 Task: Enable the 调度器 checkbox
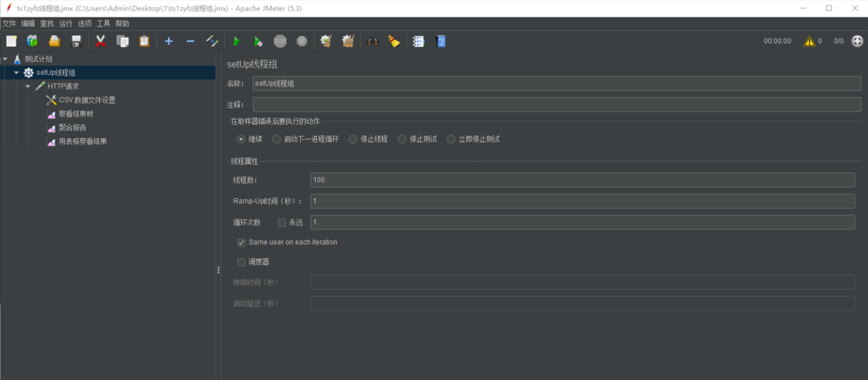tap(241, 262)
